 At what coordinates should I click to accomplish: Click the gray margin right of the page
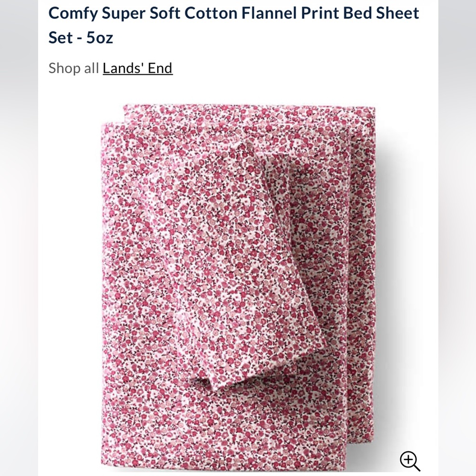457,238
